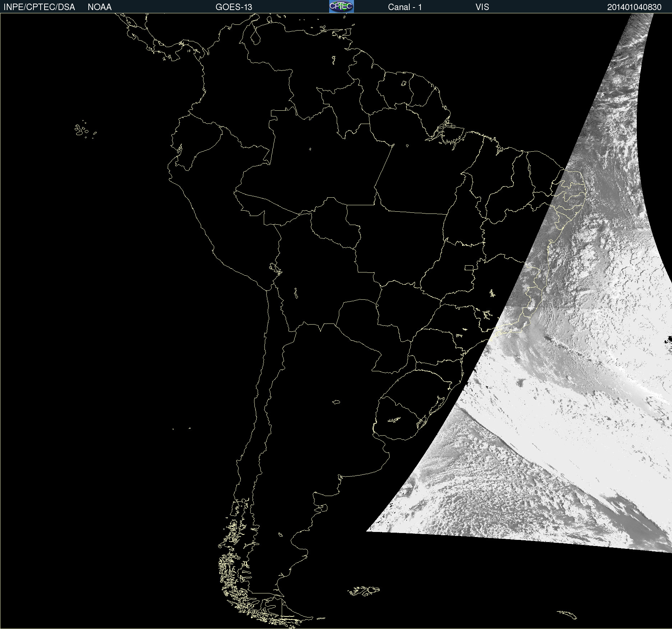Select the 201401040830 timestamp
Screen dimensions: 672x629
(x=634, y=7)
